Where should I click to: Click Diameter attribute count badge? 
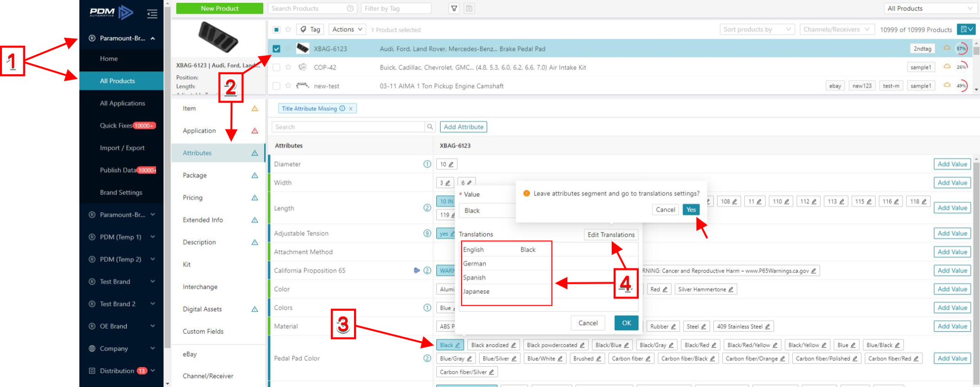click(x=427, y=164)
